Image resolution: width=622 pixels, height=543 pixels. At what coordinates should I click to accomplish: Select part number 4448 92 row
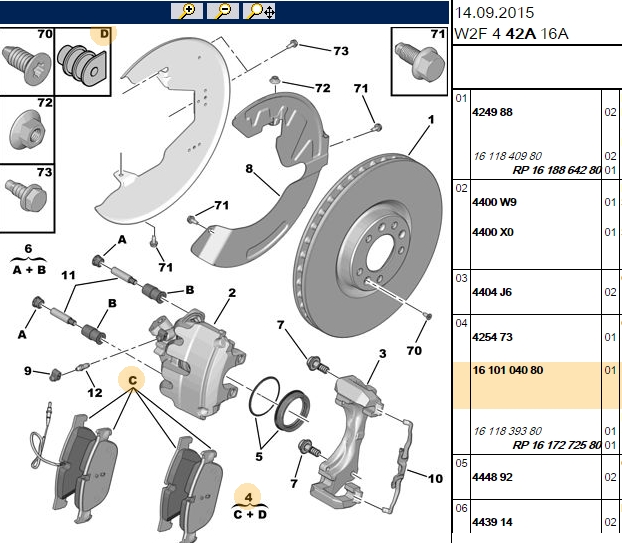(x=537, y=477)
